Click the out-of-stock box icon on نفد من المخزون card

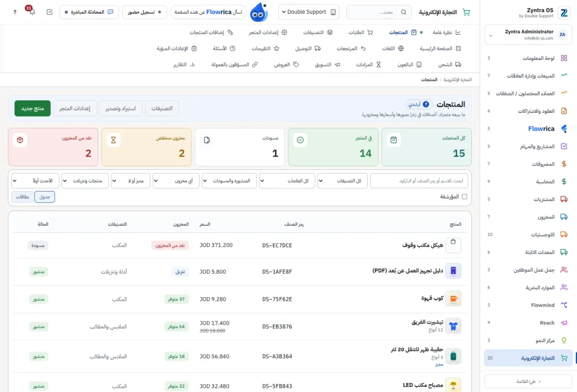coord(20,140)
